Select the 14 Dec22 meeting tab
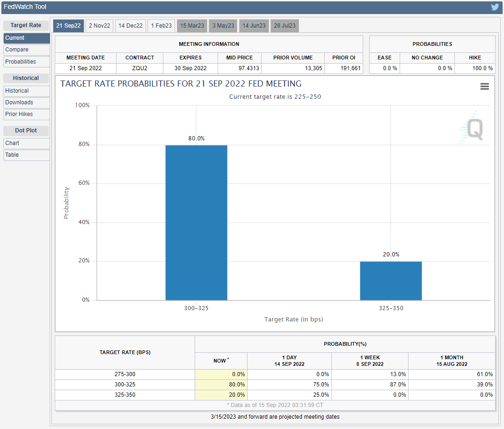Screen dimensions: 504x429 click(131, 26)
